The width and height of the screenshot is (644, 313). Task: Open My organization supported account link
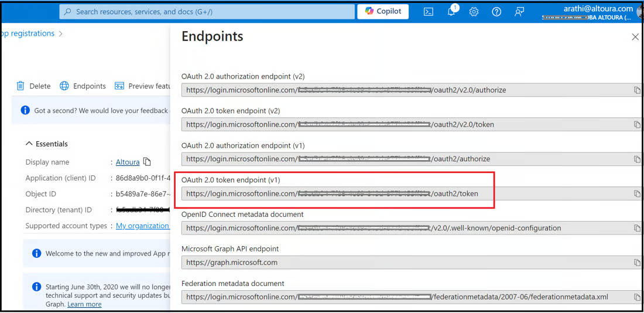(x=142, y=226)
